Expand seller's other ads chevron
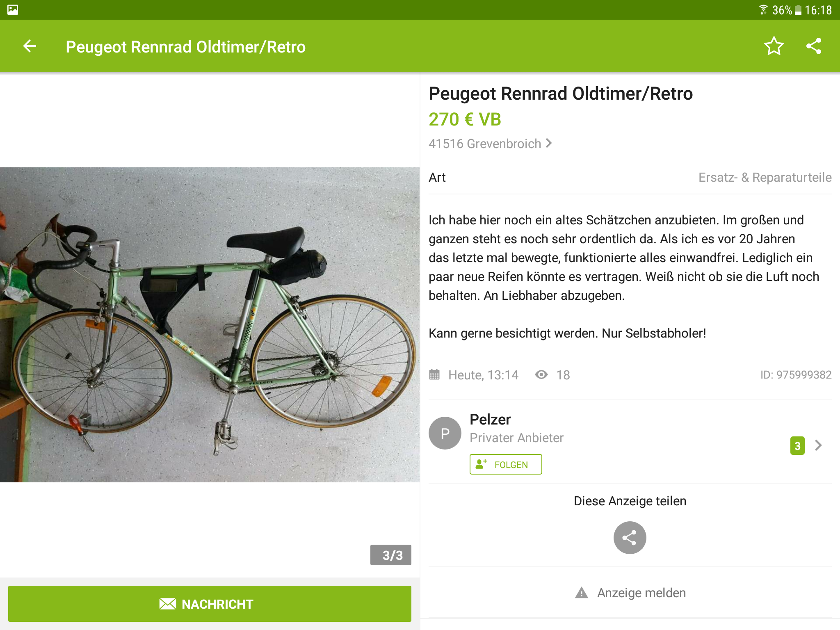 pos(818,445)
